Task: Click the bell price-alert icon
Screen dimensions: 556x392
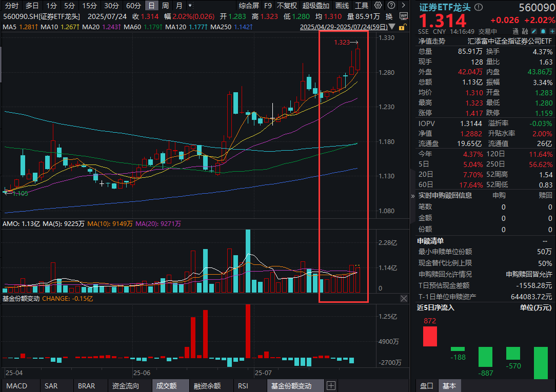Action: click(543, 32)
